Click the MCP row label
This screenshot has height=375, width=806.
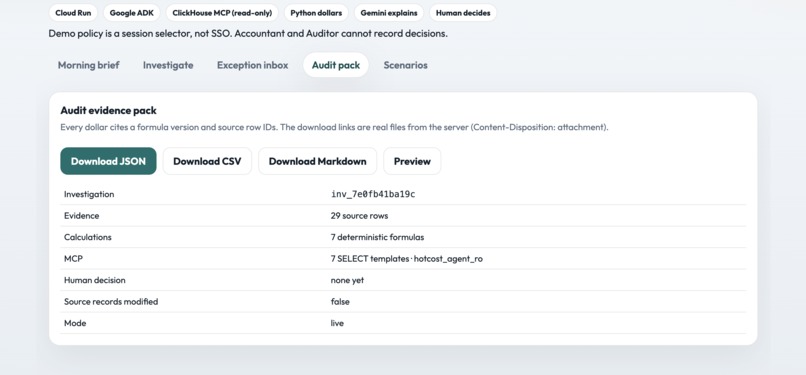[x=73, y=259]
